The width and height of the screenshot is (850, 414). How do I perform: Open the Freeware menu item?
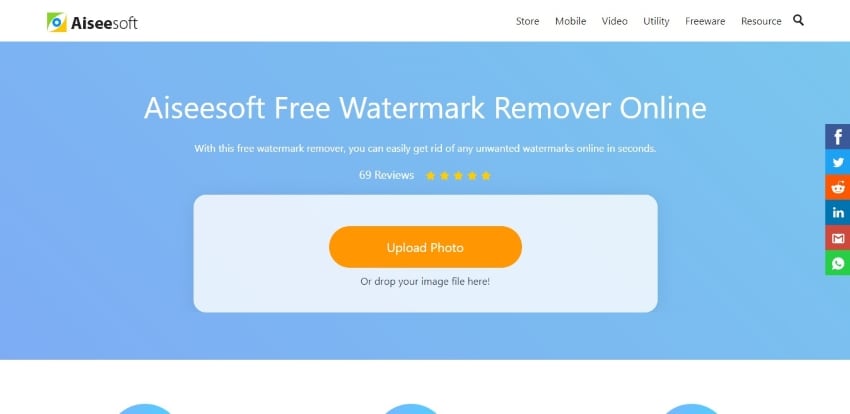pyautogui.click(x=705, y=21)
